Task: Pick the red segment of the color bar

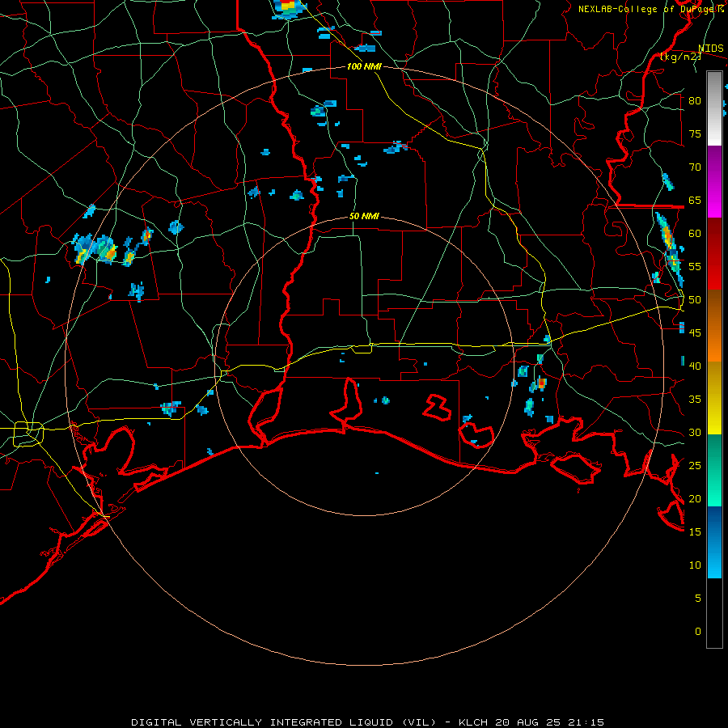Action: tap(714, 254)
